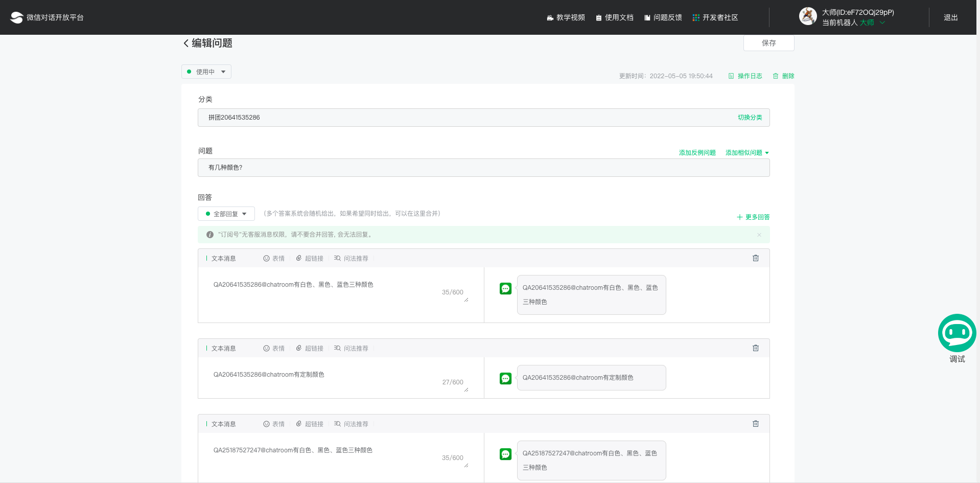
Task: Go to 开发者社区 in top navigation
Action: click(x=715, y=18)
